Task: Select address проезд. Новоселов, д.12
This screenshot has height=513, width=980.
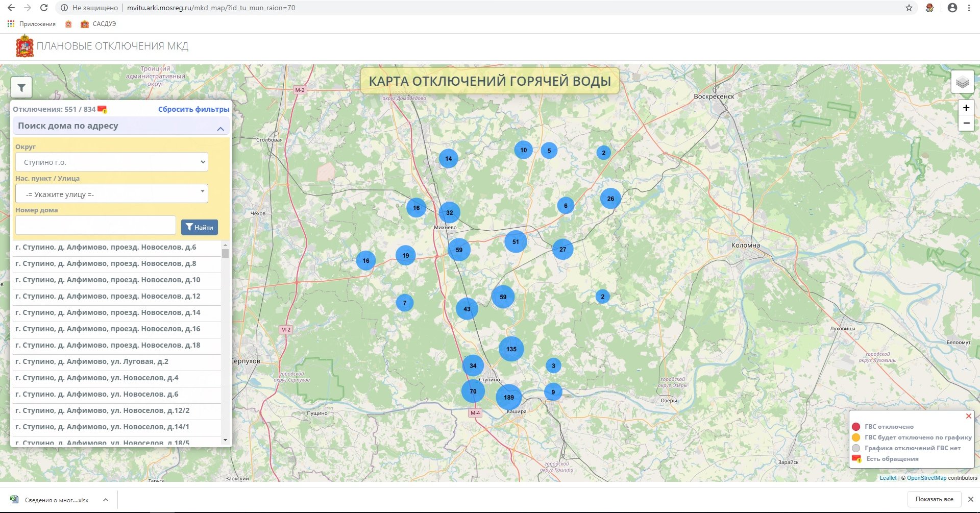Action: 116,297
